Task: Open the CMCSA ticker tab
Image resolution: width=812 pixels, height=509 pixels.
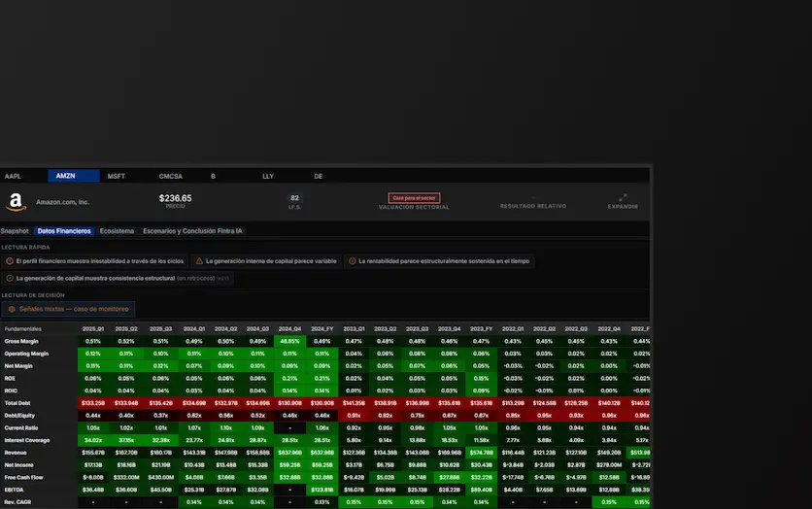Action: [171, 177]
